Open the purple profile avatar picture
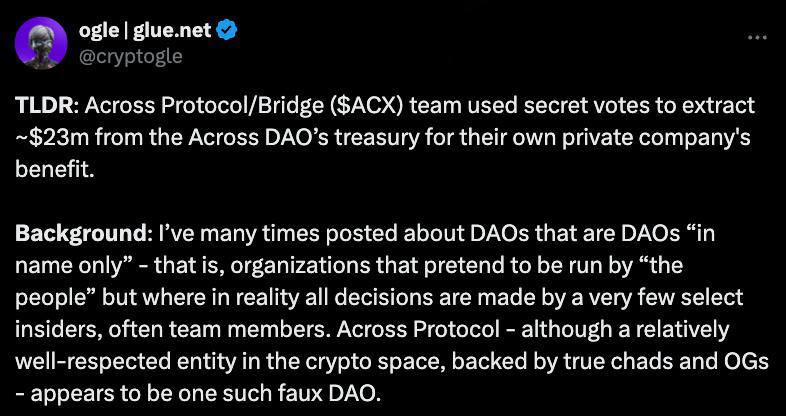 tap(41, 43)
